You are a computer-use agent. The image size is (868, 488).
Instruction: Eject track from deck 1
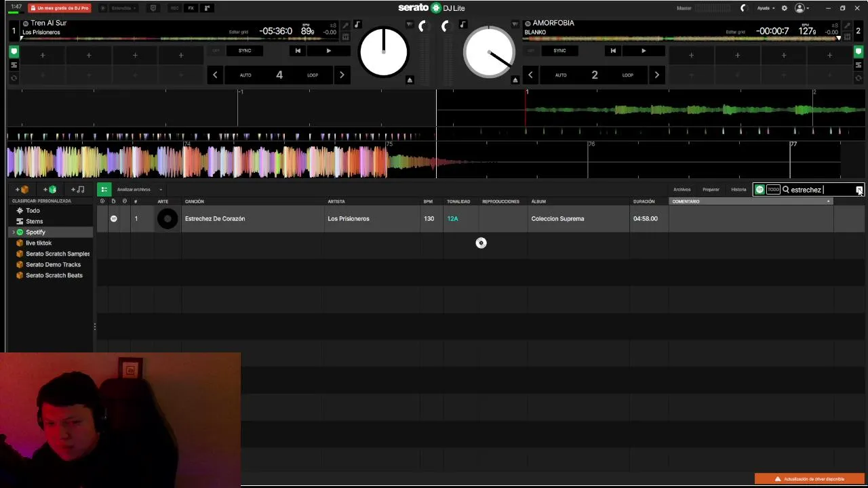tap(410, 80)
